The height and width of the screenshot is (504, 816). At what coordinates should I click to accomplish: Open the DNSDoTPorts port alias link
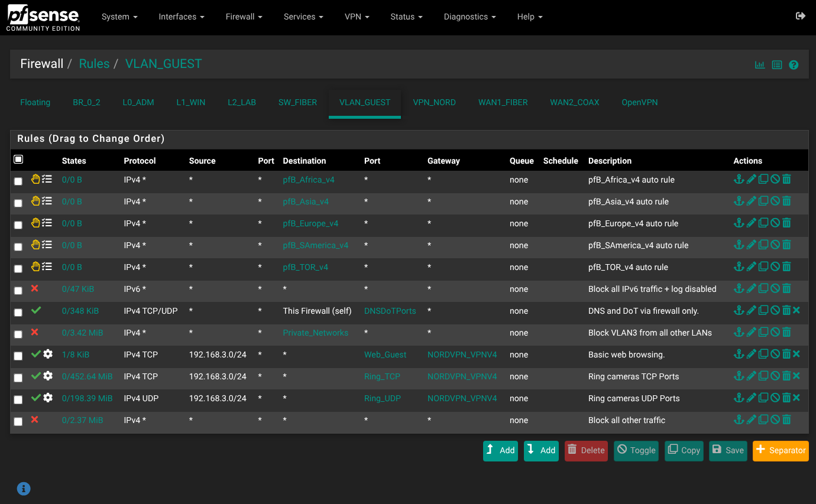tap(390, 311)
